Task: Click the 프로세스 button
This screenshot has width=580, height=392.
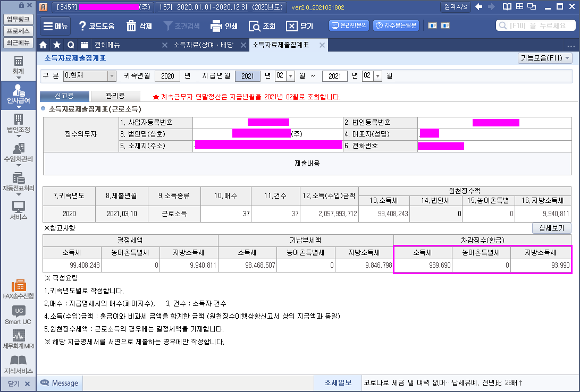Action: point(18,31)
